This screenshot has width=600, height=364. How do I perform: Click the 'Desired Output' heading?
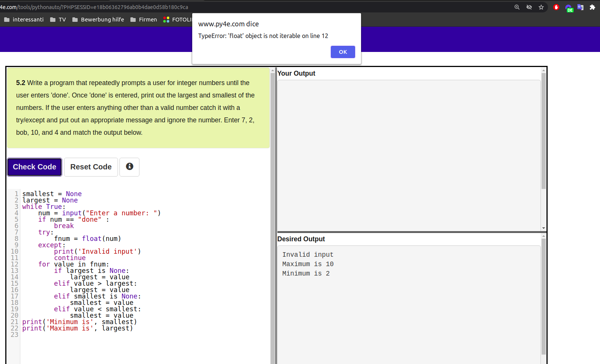pyautogui.click(x=301, y=239)
